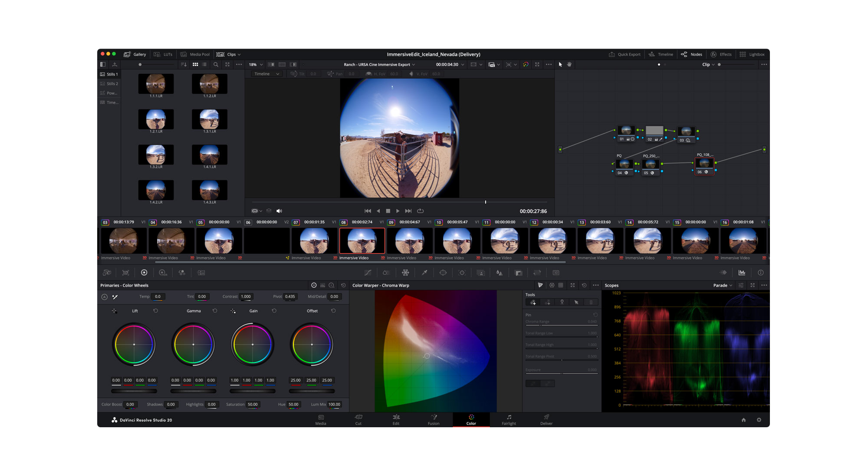This screenshot has width=868, height=475.
Task: Click the Quick Export button
Action: point(625,54)
